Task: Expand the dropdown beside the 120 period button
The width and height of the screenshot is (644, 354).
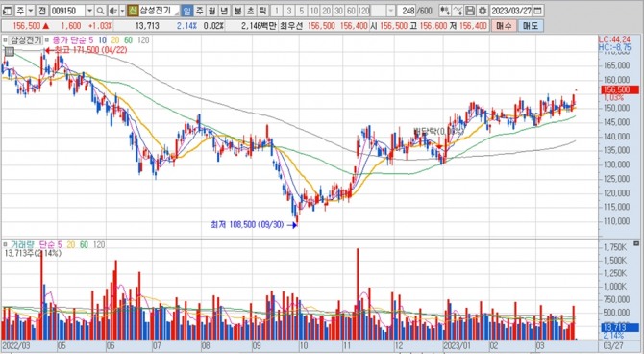Action: (390, 11)
